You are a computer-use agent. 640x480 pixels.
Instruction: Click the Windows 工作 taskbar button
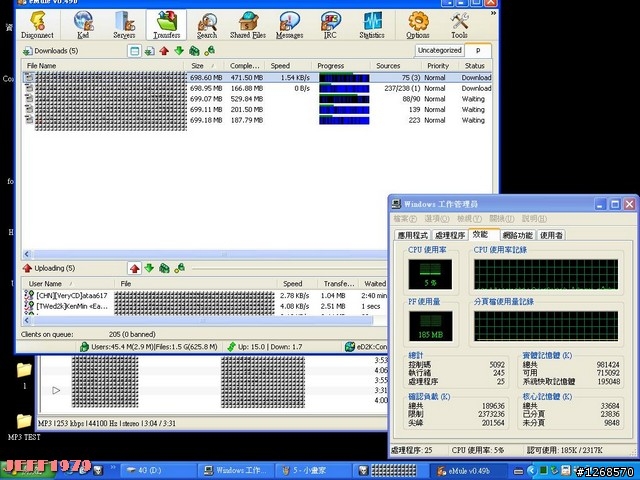point(237,471)
